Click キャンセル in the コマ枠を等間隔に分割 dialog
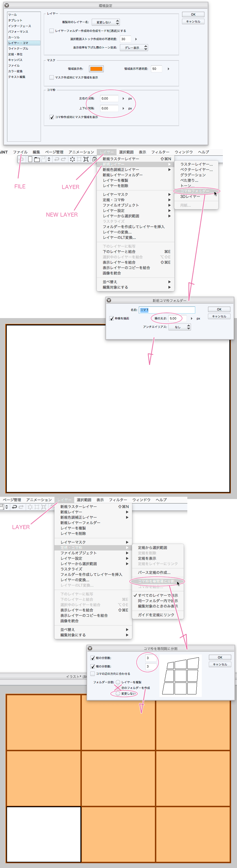This screenshot has width=237, height=868. click(x=220, y=664)
